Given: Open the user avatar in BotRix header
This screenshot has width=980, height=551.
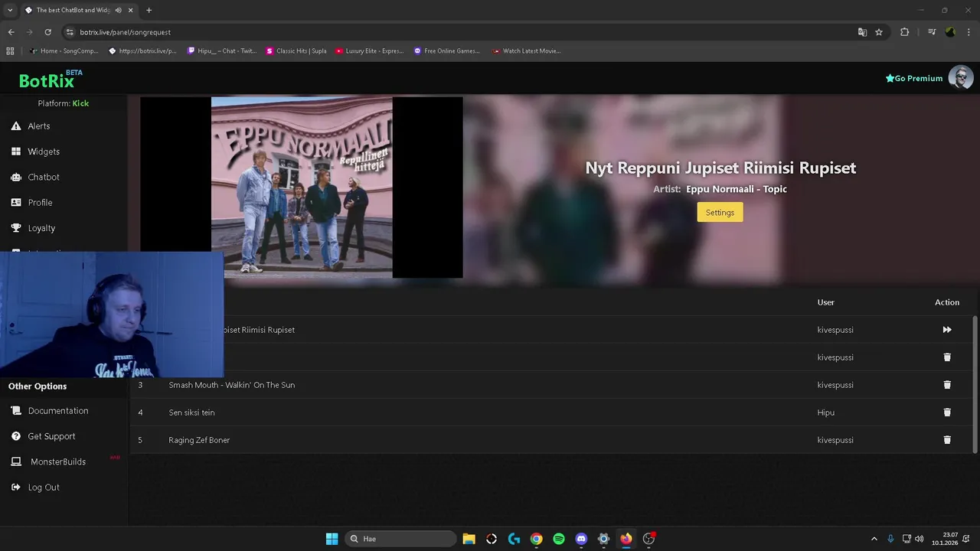Looking at the screenshot, I should pyautogui.click(x=961, y=77).
